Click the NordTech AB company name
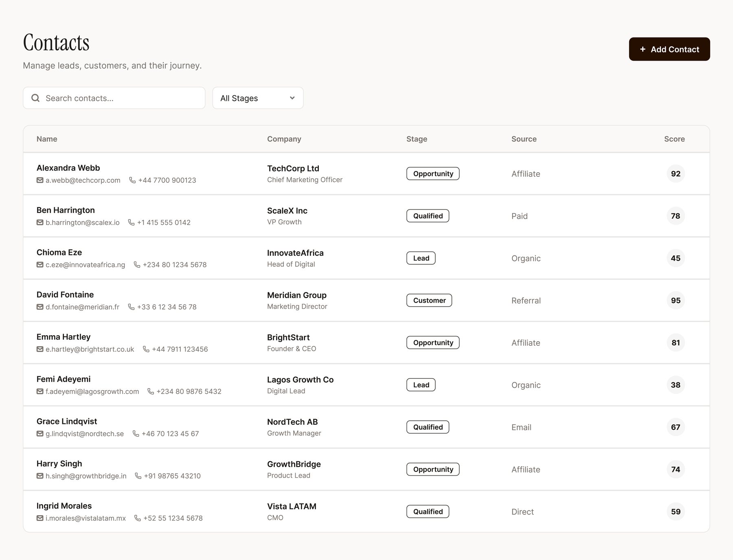The height and width of the screenshot is (560, 733). pyautogui.click(x=292, y=422)
